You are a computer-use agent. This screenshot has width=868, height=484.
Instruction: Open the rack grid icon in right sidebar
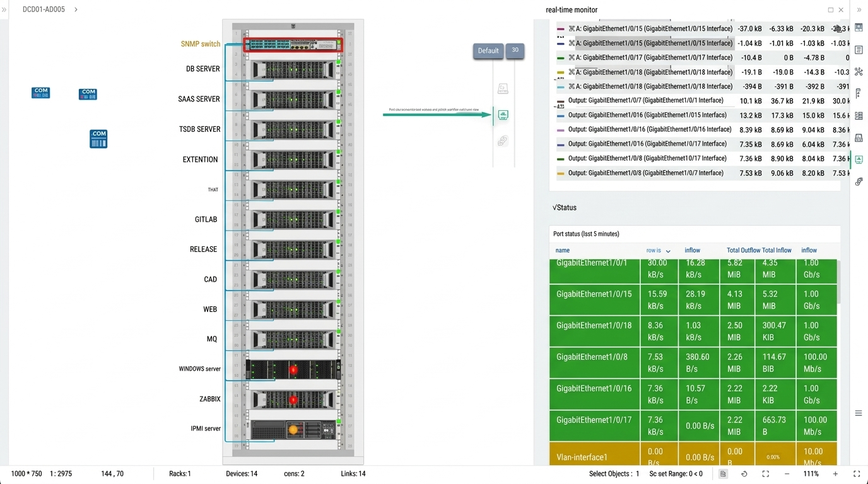tap(859, 116)
